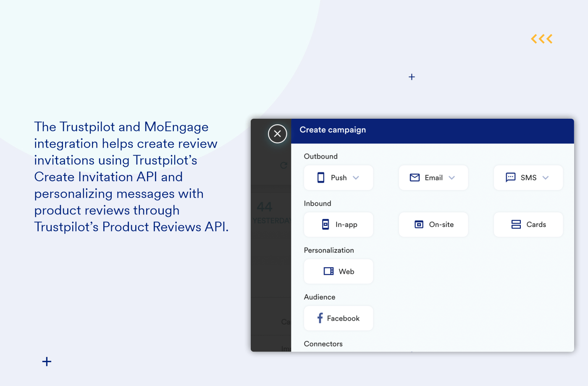588x386 pixels.
Task: Expand the Push channel dropdown arrow
Action: (356, 178)
